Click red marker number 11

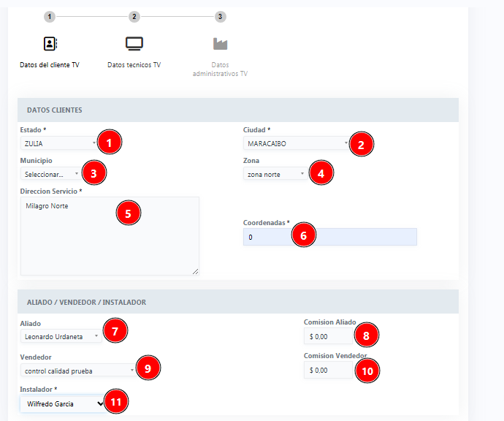(x=116, y=401)
